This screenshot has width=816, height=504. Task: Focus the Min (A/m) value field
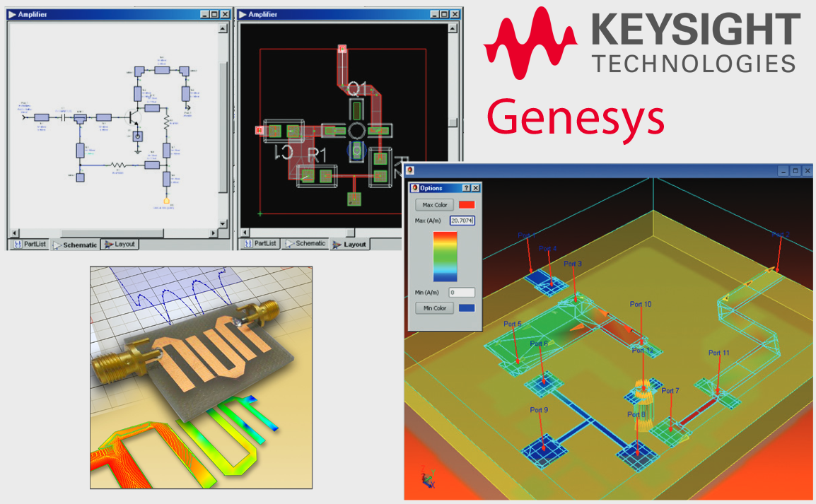(462, 293)
